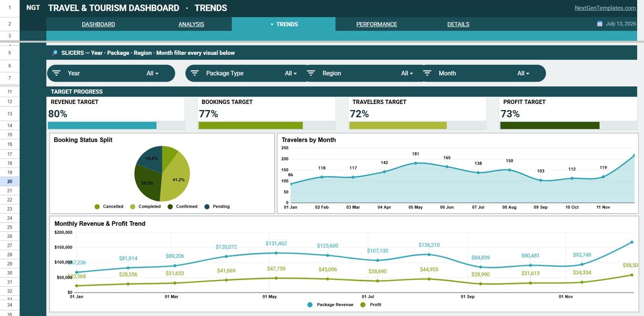
Task: Click the 05 May travelers data point 181
Action: [416, 163]
